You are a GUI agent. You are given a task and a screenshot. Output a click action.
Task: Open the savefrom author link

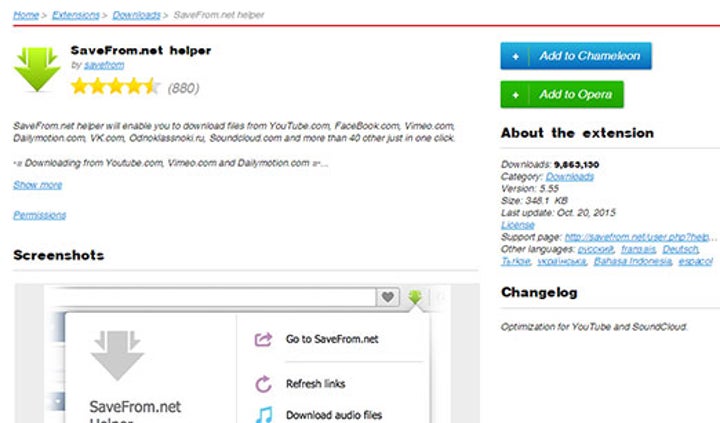[x=104, y=64]
